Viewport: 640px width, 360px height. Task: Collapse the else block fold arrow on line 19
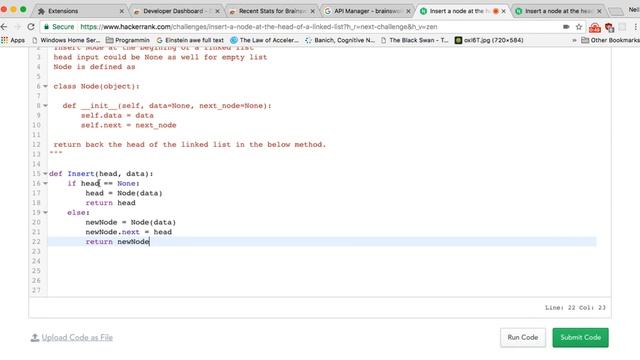pos(45,212)
